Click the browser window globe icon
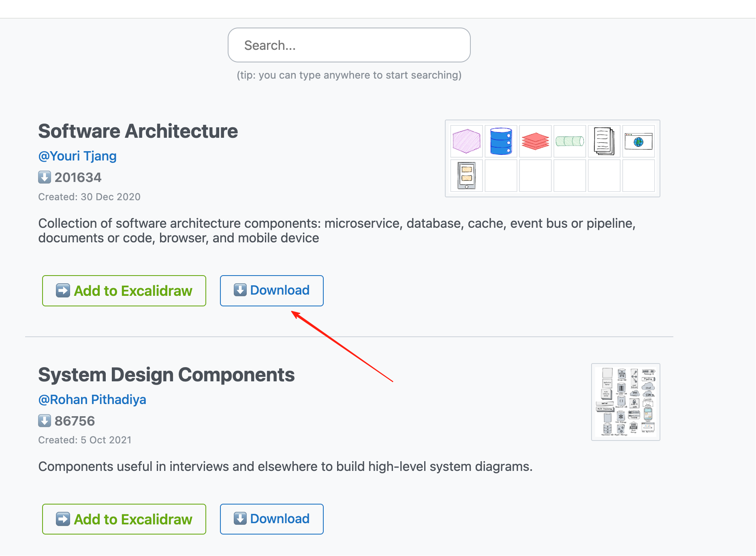 pos(639,141)
